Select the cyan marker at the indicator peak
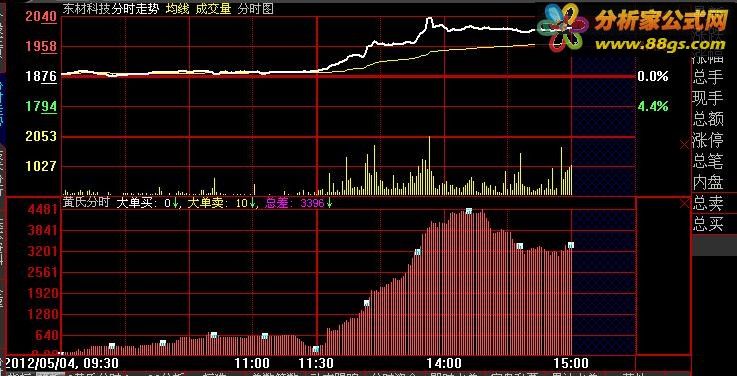 pos(469,211)
